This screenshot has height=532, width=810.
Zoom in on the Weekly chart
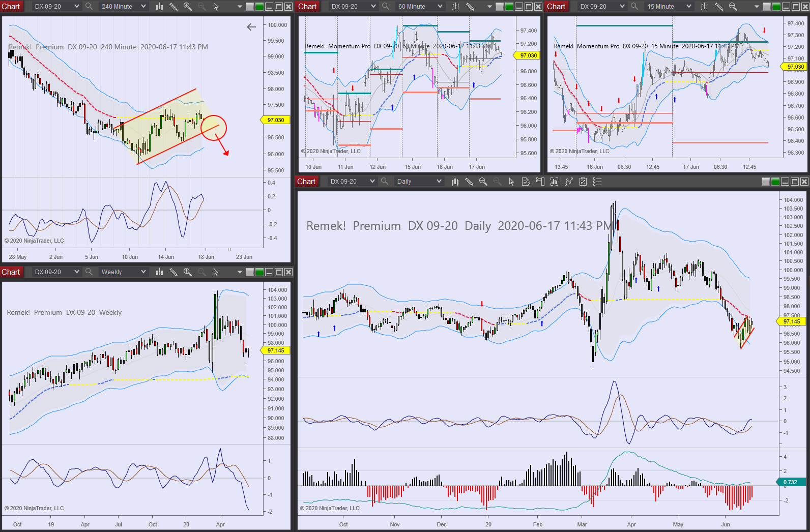coord(188,272)
